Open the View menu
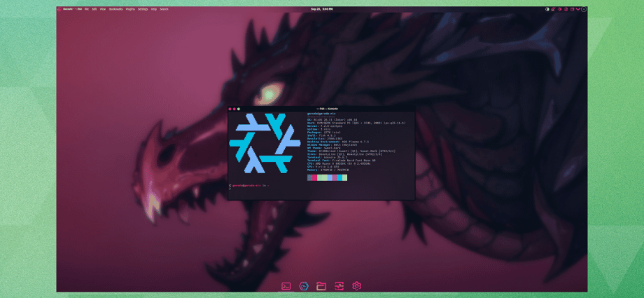Screen dimensions: 644x298 (103, 9)
